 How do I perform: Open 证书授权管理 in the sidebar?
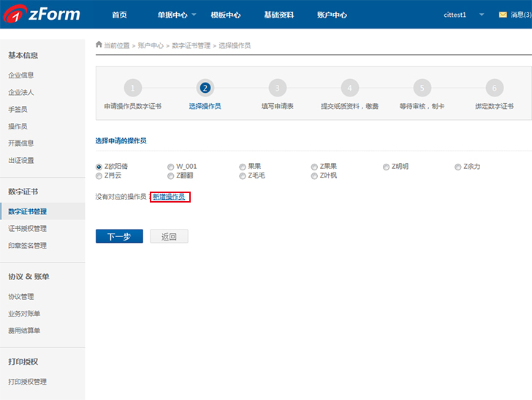click(27, 229)
